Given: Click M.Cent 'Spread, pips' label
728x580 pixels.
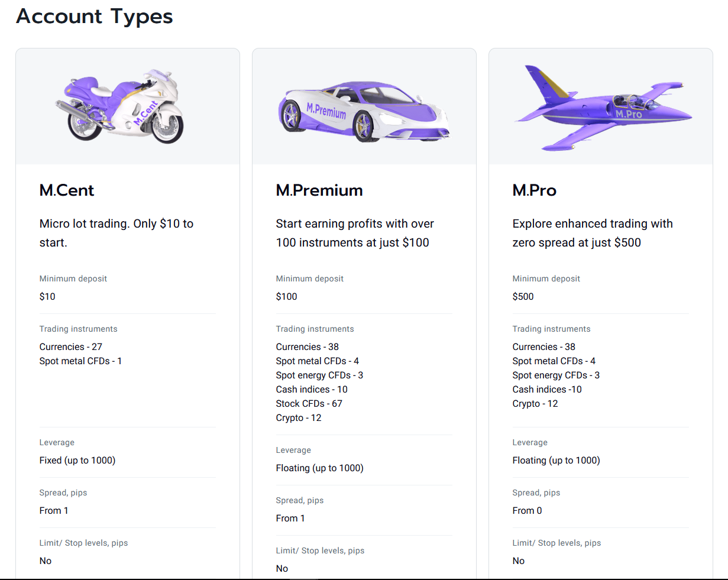Looking at the screenshot, I should coord(63,493).
